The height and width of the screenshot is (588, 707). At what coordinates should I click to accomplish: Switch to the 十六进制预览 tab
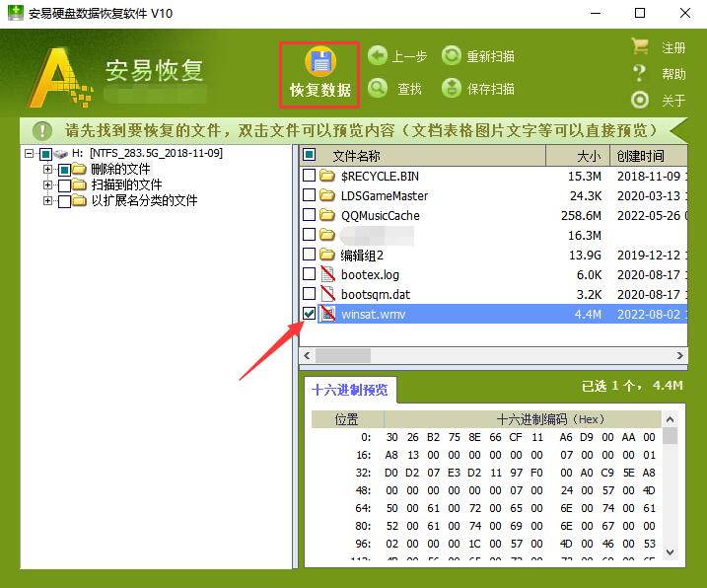[x=350, y=390]
